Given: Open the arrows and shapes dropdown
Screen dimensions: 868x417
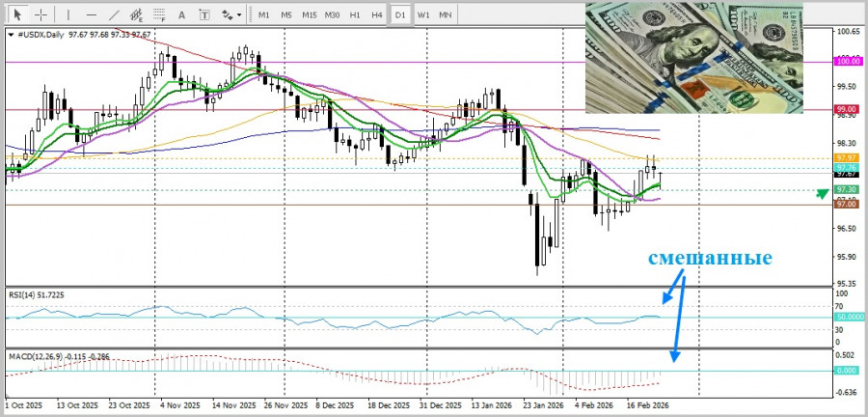Looking at the screenshot, I should 232,14.
